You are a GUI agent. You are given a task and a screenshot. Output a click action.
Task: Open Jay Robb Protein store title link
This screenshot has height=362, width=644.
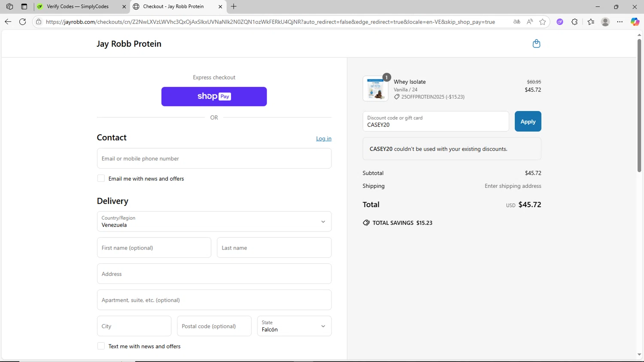[x=129, y=44]
